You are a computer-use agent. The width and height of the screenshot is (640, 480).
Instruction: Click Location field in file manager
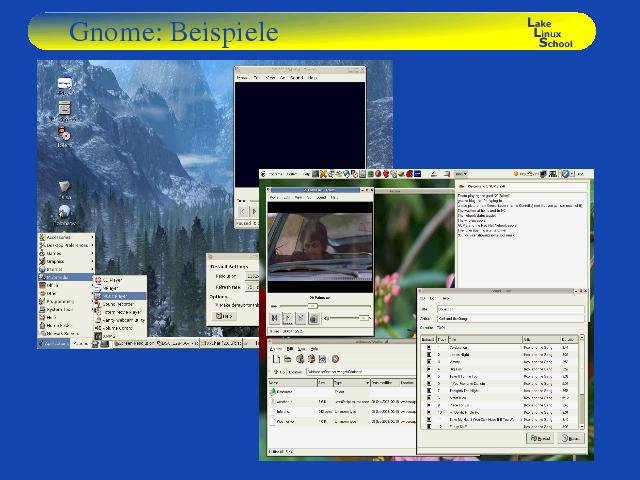(x=361, y=372)
